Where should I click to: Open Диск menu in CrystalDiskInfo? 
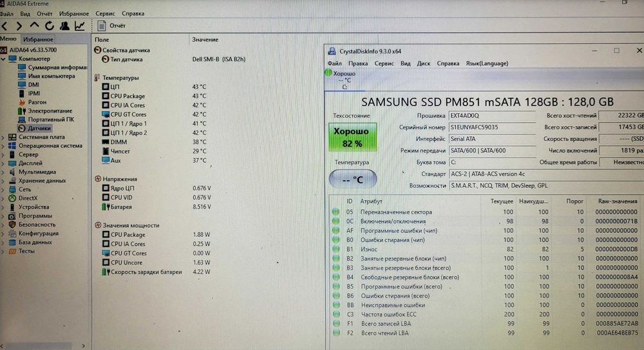click(x=424, y=64)
